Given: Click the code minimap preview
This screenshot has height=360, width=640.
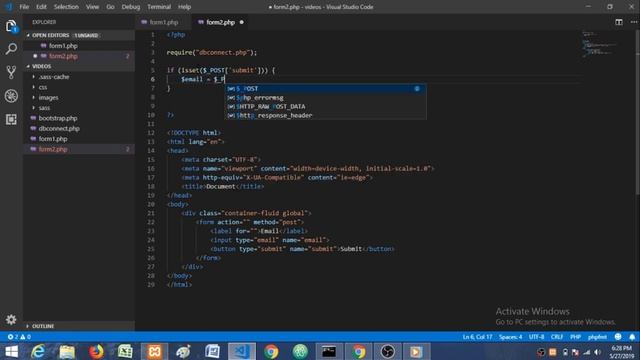Looking at the screenshot, I should 599,44.
